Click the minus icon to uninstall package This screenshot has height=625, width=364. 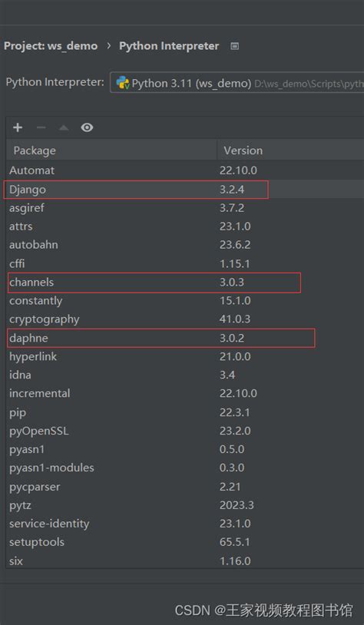pos(41,127)
